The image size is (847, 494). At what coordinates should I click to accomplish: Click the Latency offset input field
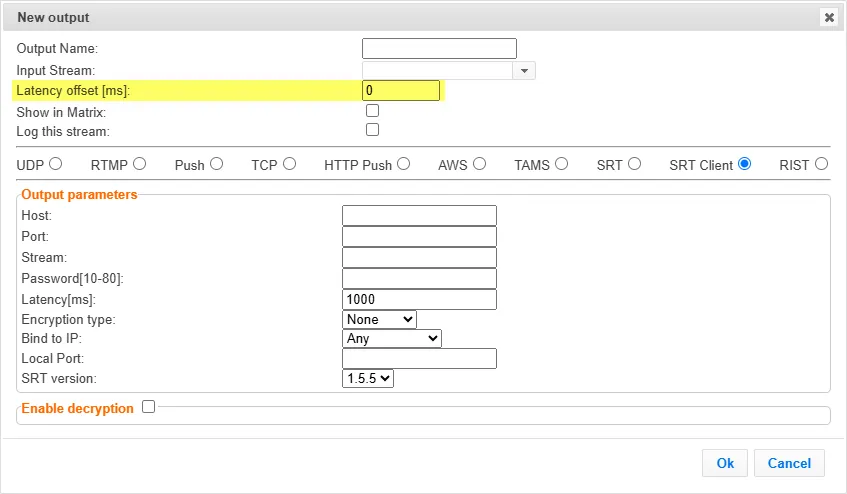[x=401, y=91]
